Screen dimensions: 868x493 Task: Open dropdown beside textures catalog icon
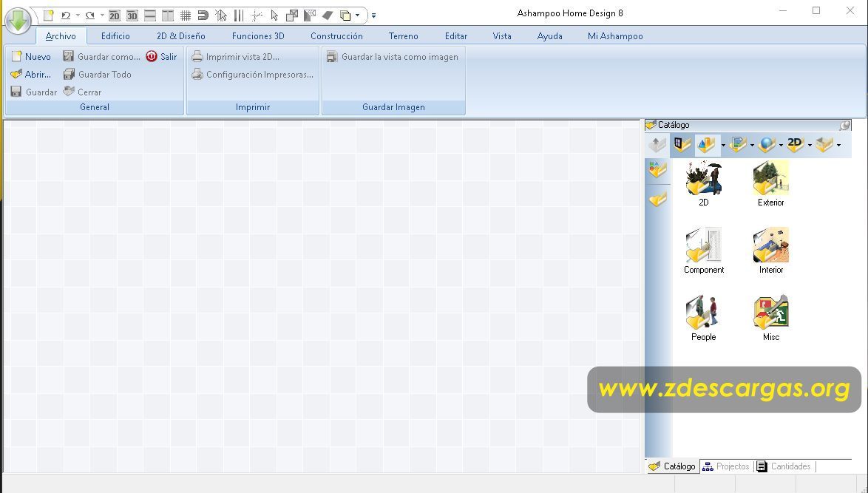coord(753,146)
